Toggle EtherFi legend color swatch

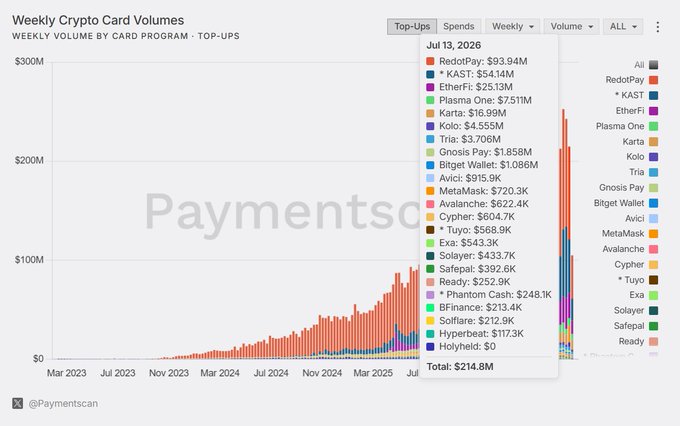[x=654, y=111]
